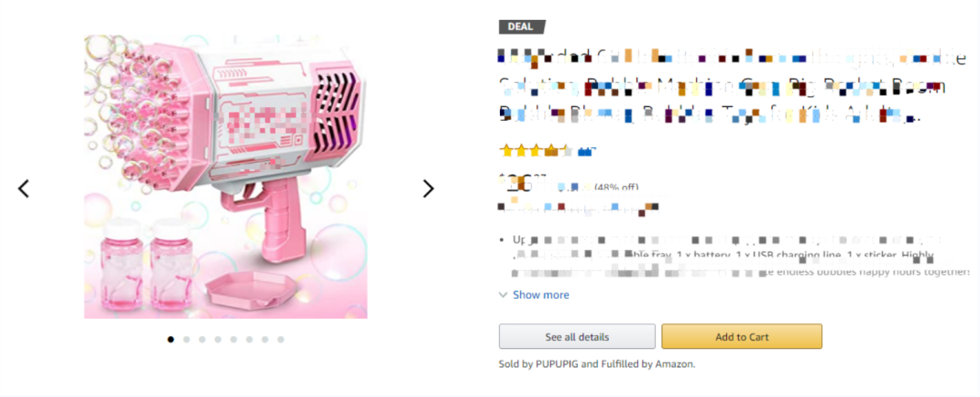Jump to the seventh carousel dot
This screenshot has height=397, width=980.
pyautogui.click(x=266, y=339)
